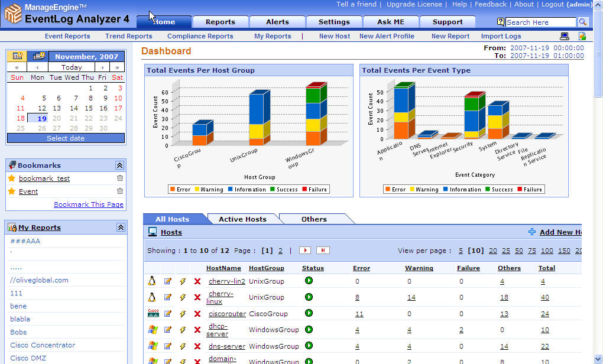Click the Information bar segment of UnixGroup
This screenshot has width=603, height=364.
(256, 108)
